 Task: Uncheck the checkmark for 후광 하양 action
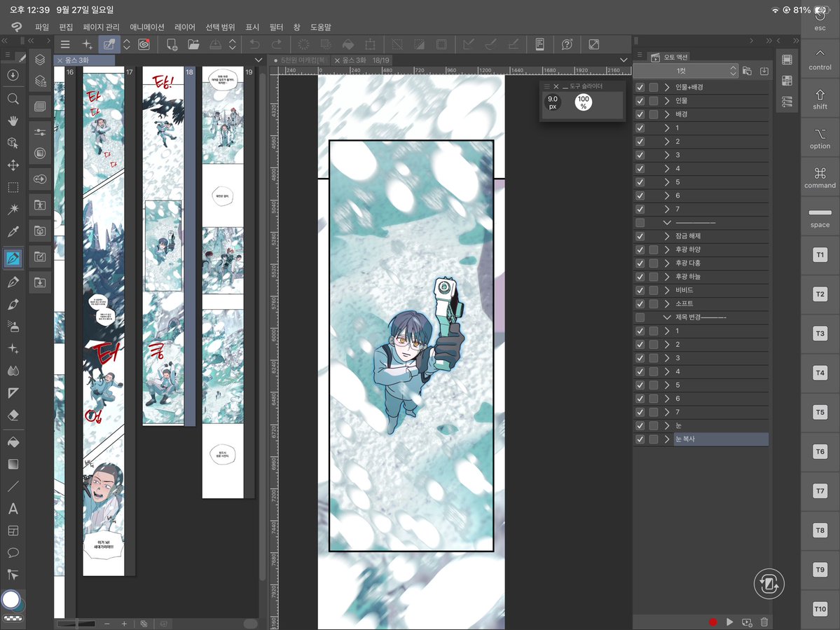click(640, 249)
